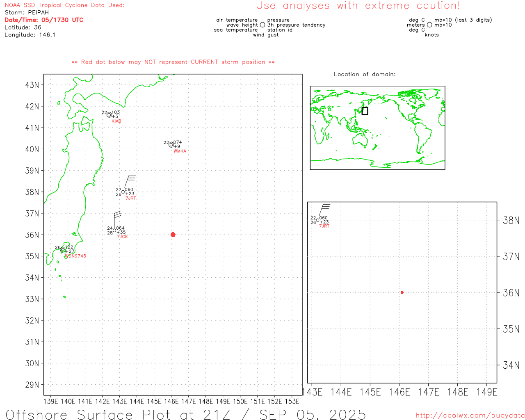Click the 7JRT wind barb on main map

pyautogui.click(x=130, y=182)
